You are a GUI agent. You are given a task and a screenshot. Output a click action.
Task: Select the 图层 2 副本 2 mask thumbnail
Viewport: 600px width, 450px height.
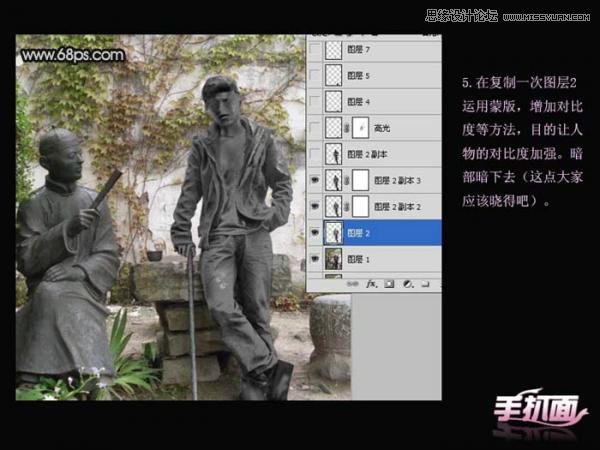point(360,207)
